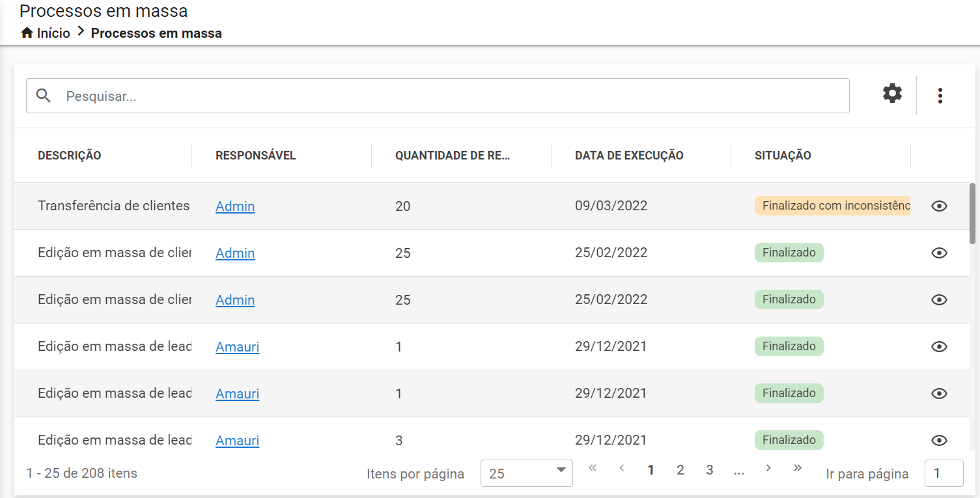Open the Itens por página dropdown
The image size is (980, 498).
point(527,473)
